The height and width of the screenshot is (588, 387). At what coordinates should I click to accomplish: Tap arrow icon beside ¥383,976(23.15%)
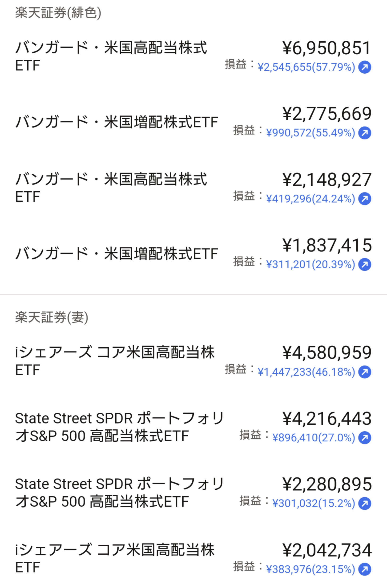[365, 569]
